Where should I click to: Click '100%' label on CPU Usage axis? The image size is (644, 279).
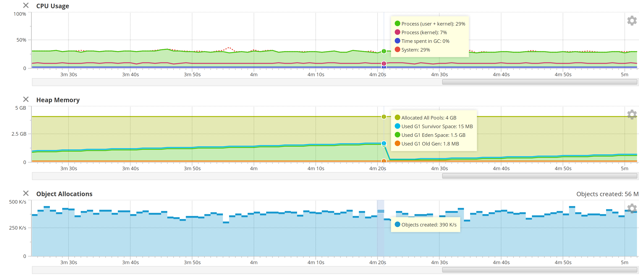20,14
